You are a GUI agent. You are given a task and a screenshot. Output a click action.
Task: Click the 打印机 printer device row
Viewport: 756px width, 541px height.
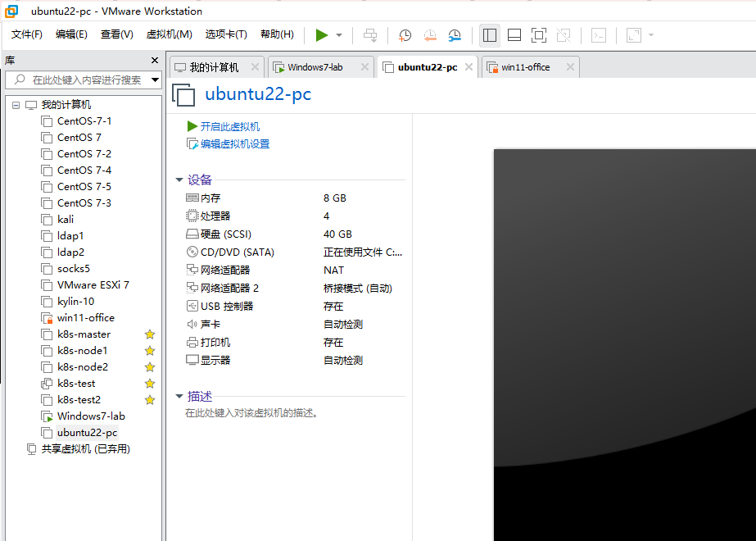(x=295, y=342)
